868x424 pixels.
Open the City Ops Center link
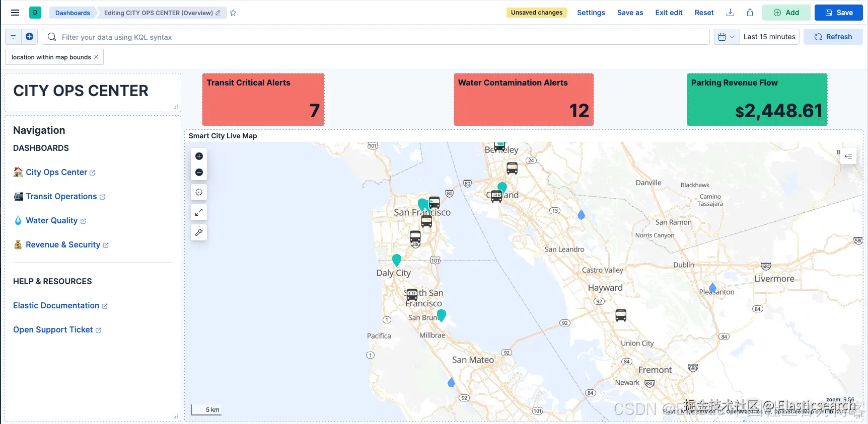pyautogui.click(x=56, y=172)
